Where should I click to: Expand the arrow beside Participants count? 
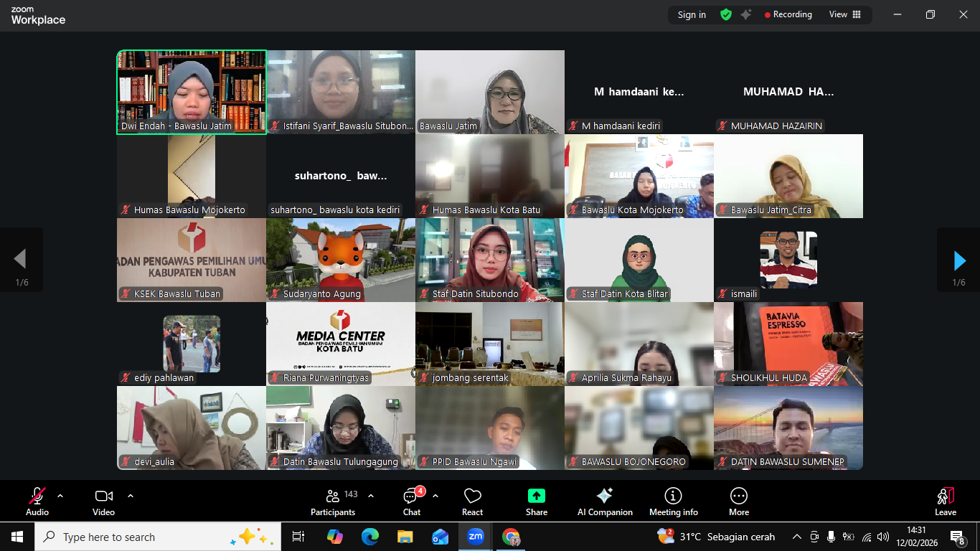371,496
